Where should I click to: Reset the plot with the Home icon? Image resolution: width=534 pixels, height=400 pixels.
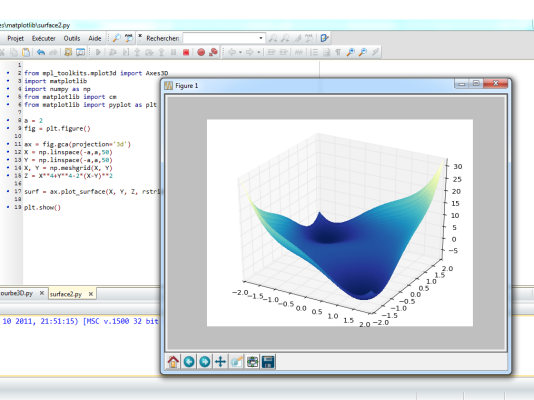(x=173, y=362)
